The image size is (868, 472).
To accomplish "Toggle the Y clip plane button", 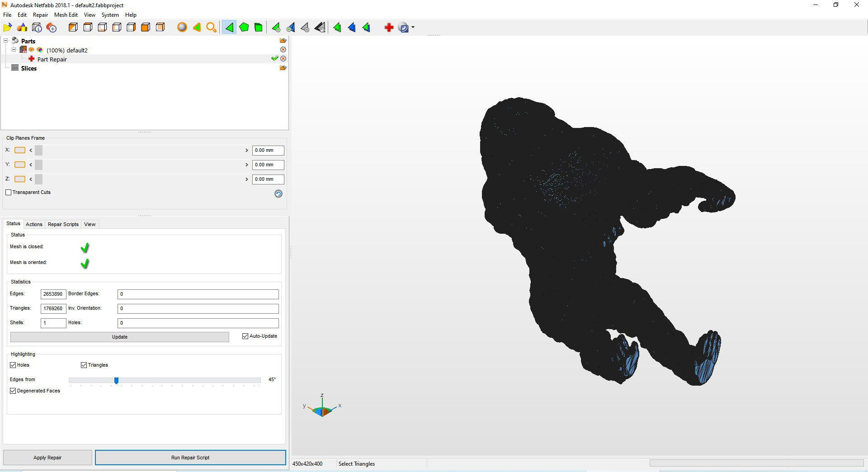I will (20, 165).
